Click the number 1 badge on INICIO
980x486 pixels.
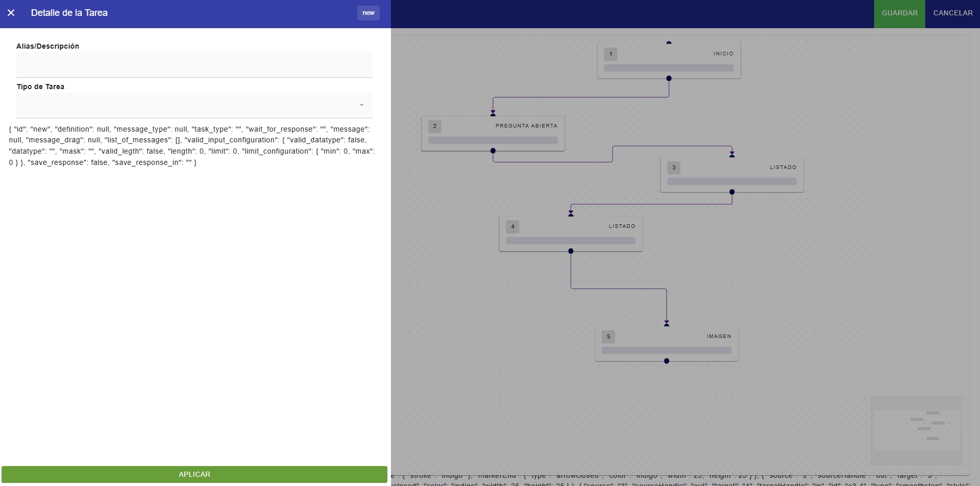tap(611, 54)
